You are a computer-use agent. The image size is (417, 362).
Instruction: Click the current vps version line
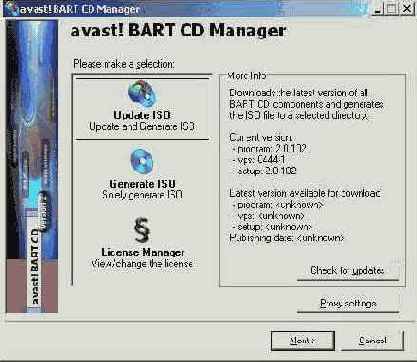259,160
